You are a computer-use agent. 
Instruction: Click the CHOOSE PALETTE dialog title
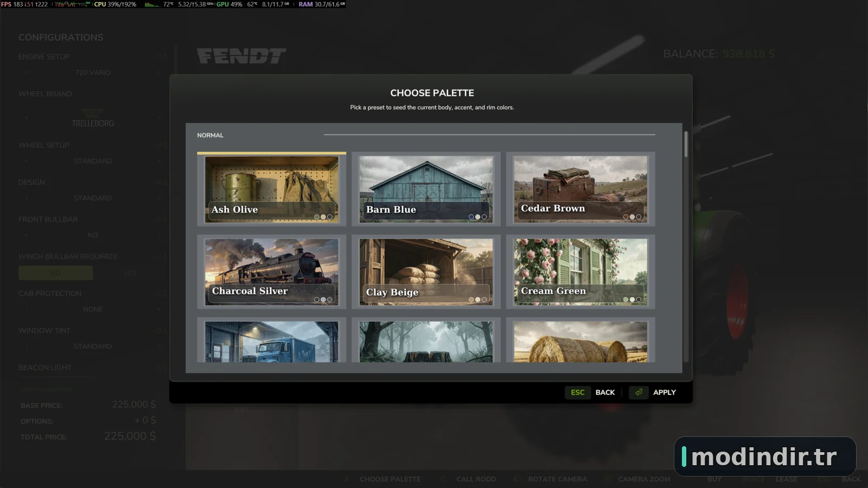432,93
